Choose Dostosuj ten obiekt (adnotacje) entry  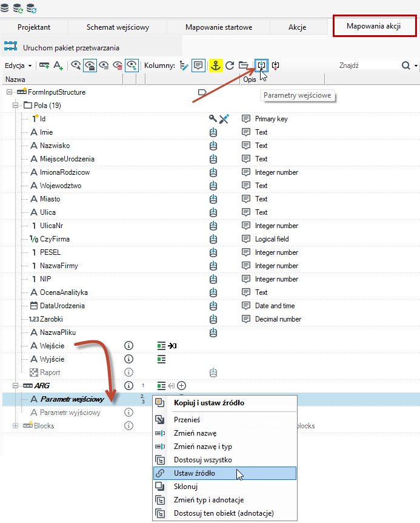click(225, 513)
